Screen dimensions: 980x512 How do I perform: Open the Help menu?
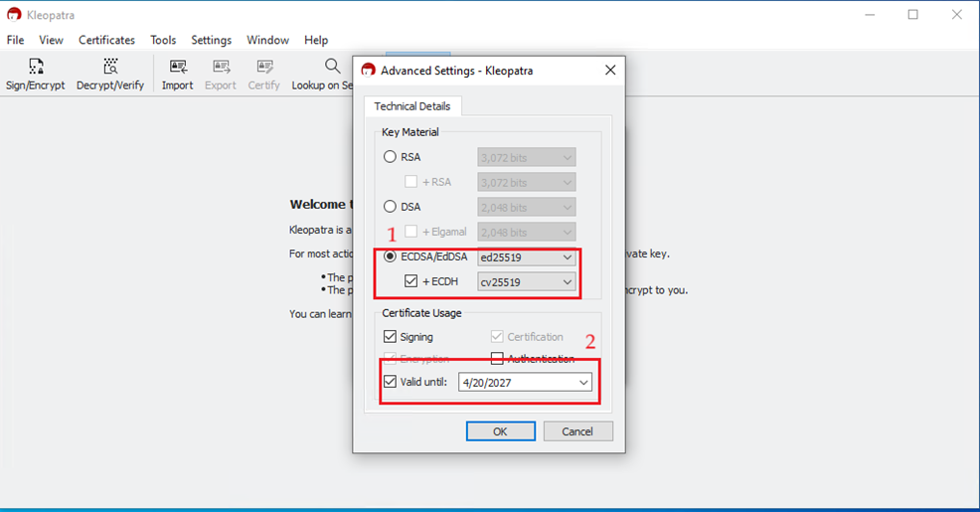click(316, 40)
